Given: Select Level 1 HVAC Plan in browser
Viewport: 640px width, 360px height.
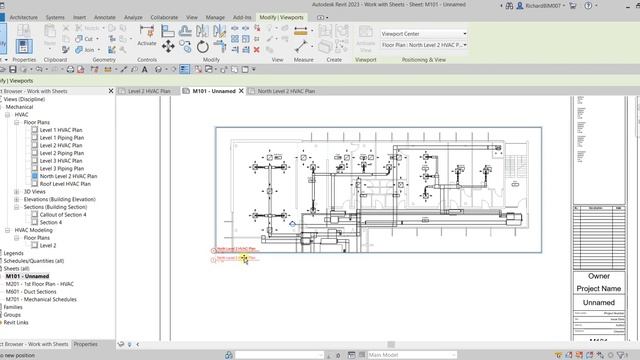Looking at the screenshot, I should click(61, 130).
